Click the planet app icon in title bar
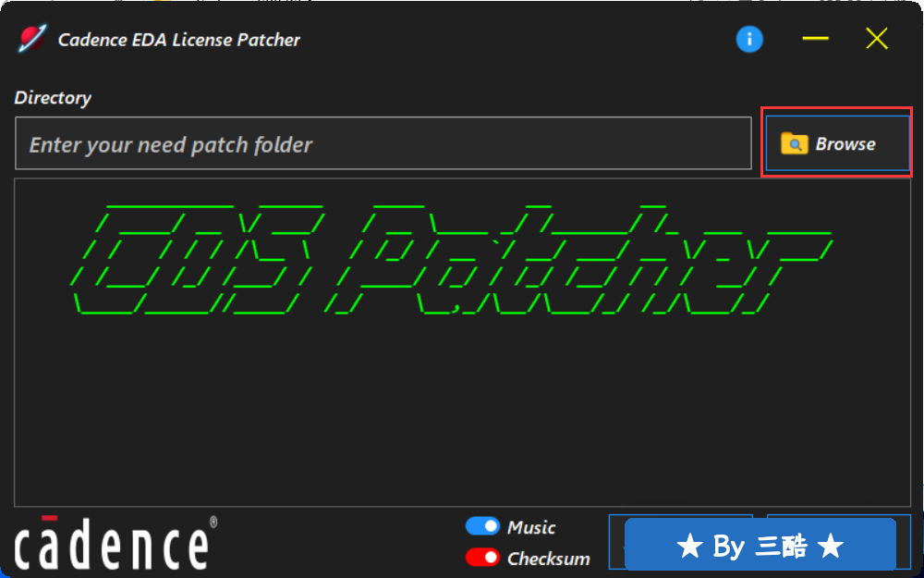This screenshot has height=578, width=924. 31,40
